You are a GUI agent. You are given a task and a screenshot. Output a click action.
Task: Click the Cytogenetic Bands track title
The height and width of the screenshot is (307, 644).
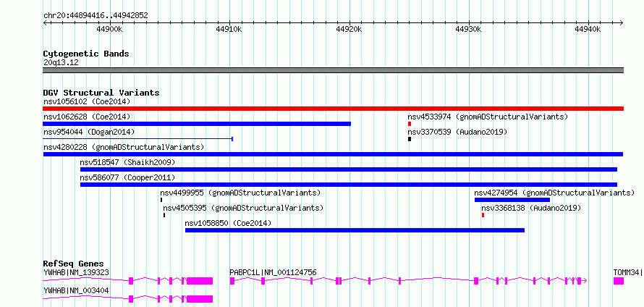click(86, 54)
